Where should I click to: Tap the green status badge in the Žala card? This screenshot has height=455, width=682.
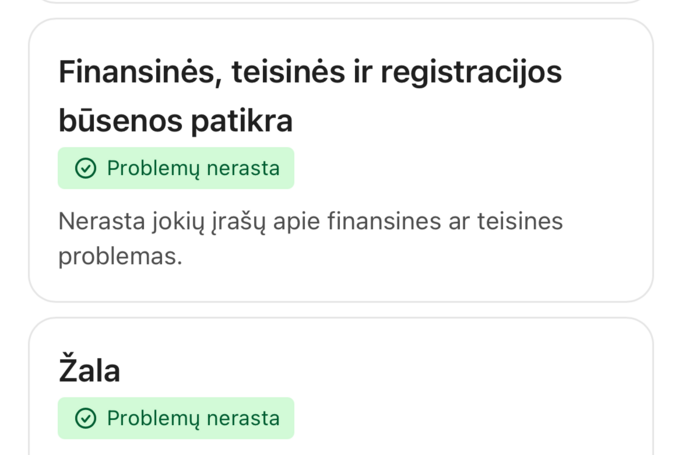point(176,418)
